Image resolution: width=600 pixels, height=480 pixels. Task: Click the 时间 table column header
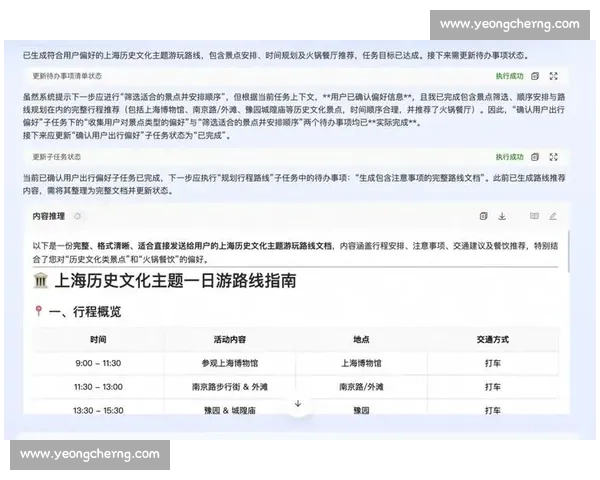[98, 340]
